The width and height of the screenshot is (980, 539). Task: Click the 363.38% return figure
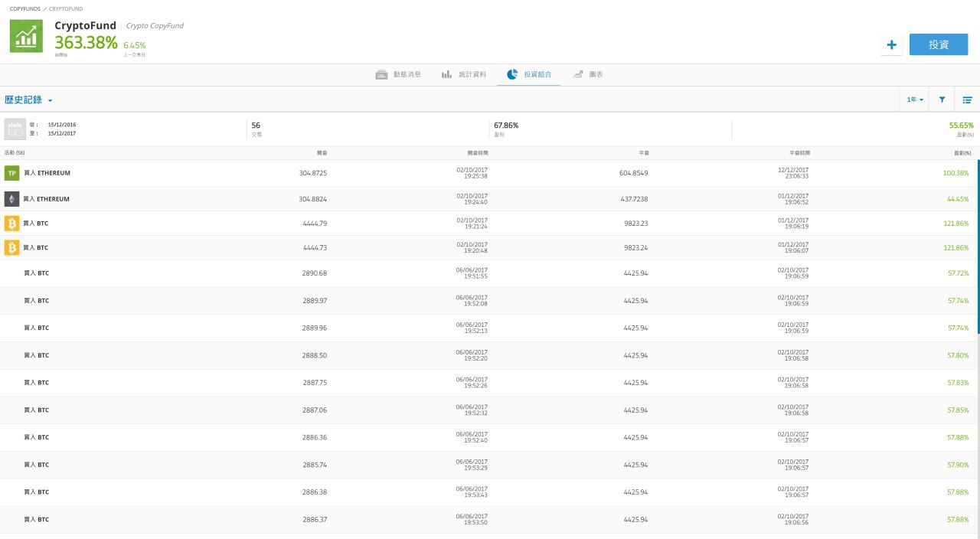[x=86, y=43]
